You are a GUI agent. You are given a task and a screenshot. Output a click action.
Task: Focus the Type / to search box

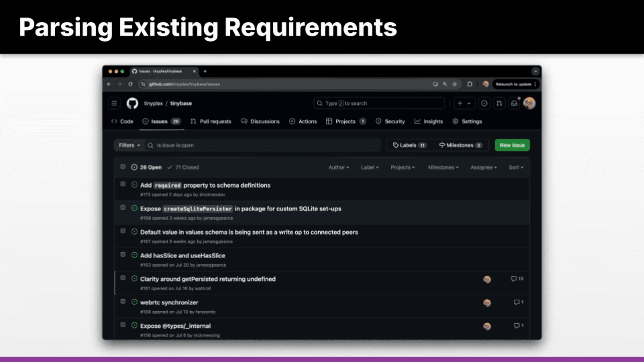379,103
